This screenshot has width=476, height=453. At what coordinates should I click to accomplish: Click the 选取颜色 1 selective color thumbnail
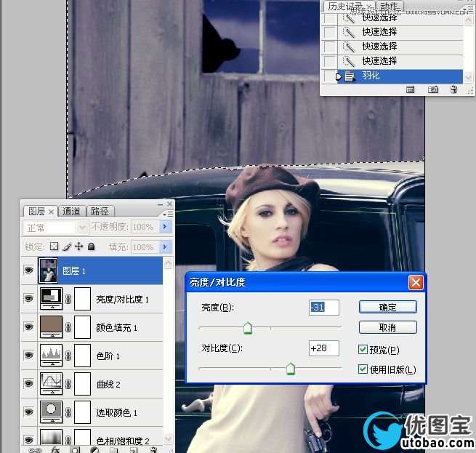pyautogui.click(x=52, y=412)
